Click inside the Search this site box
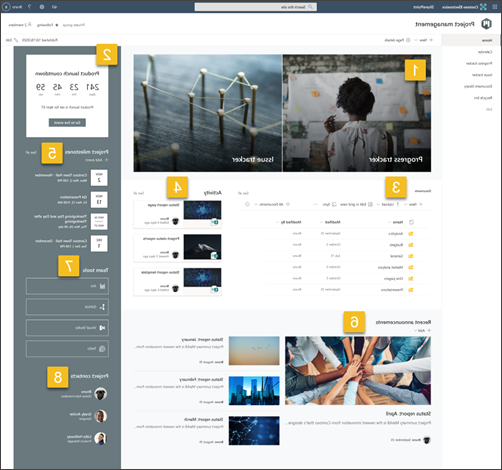Image resolution: width=502 pixels, height=470 pixels. [x=256, y=7]
